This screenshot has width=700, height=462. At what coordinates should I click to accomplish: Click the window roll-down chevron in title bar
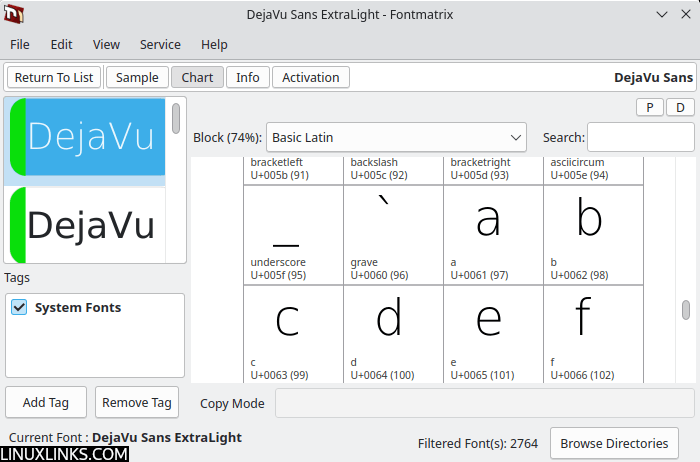coord(662,14)
